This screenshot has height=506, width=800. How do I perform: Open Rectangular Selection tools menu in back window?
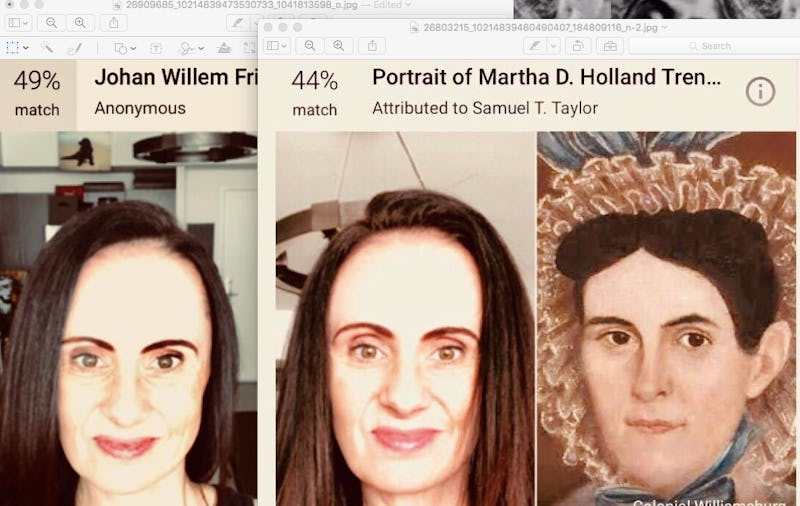click(x=17, y=48)
